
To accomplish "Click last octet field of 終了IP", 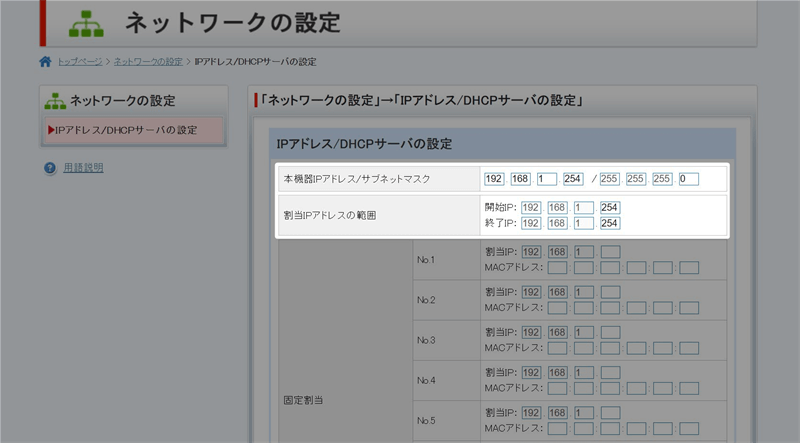I will 610,223.
